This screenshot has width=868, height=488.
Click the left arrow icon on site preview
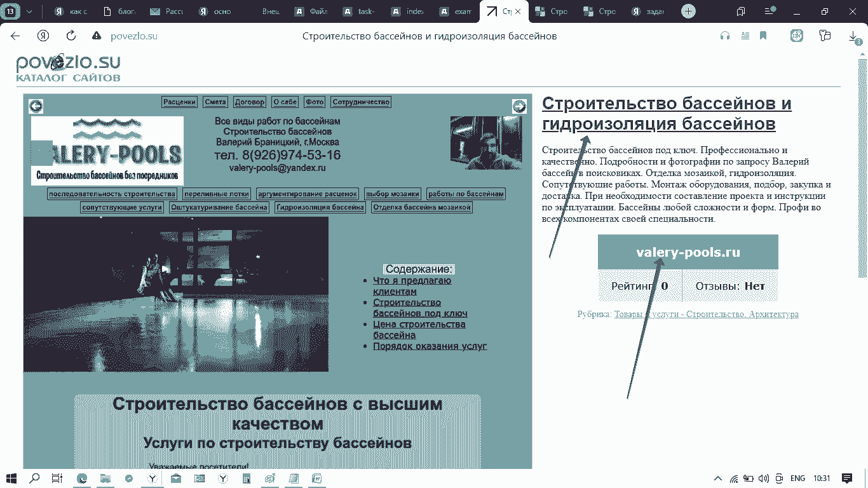click(x=36, y=106)
